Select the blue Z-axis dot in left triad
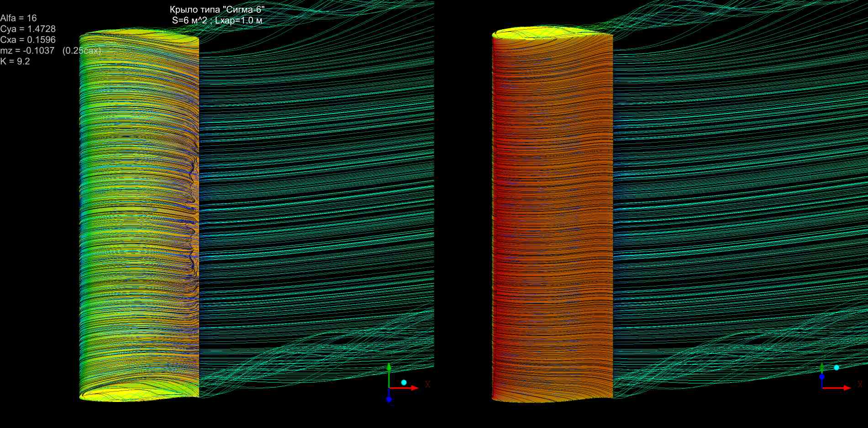Image resolution: width=868 pixels, height=428 pixels. tap(389, 399)
